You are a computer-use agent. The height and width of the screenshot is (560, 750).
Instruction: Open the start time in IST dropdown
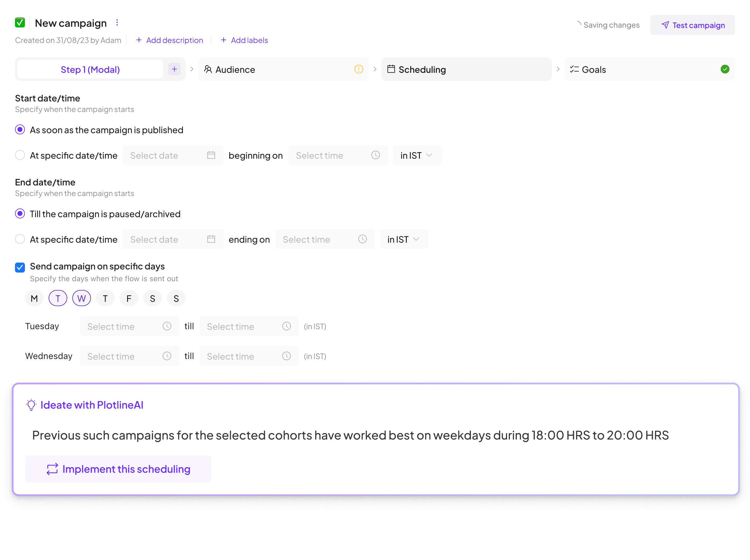417,155
